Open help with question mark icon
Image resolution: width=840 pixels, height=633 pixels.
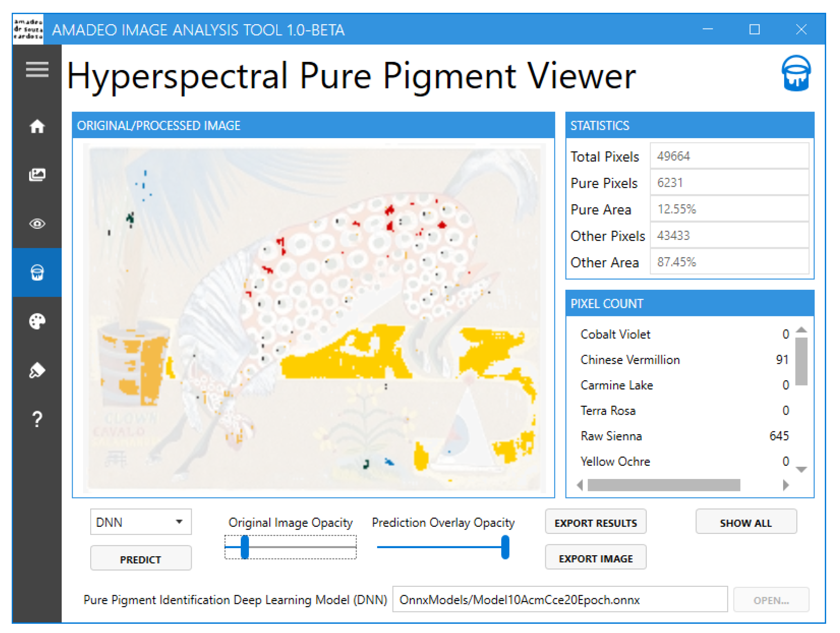pos(37,419)
